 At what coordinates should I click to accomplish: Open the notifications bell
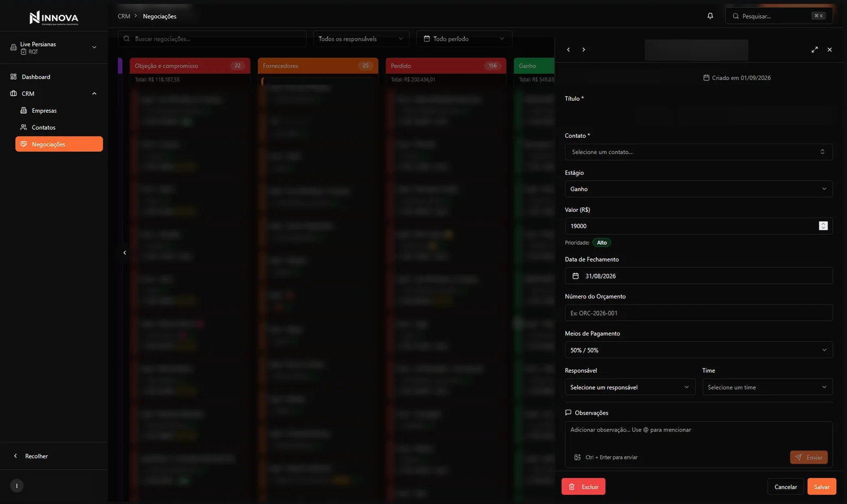(710, 16)
